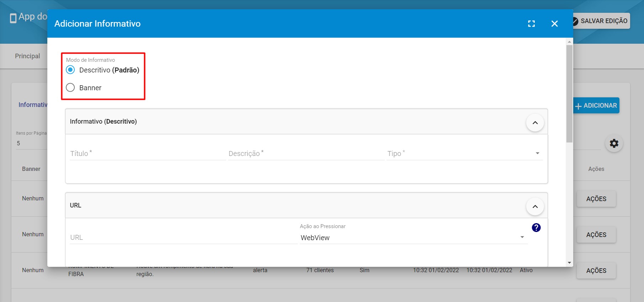The height and width of the screenshot is (302, 644).
Task: Close the Adicionar Informativo dialog
Action: 554,23
